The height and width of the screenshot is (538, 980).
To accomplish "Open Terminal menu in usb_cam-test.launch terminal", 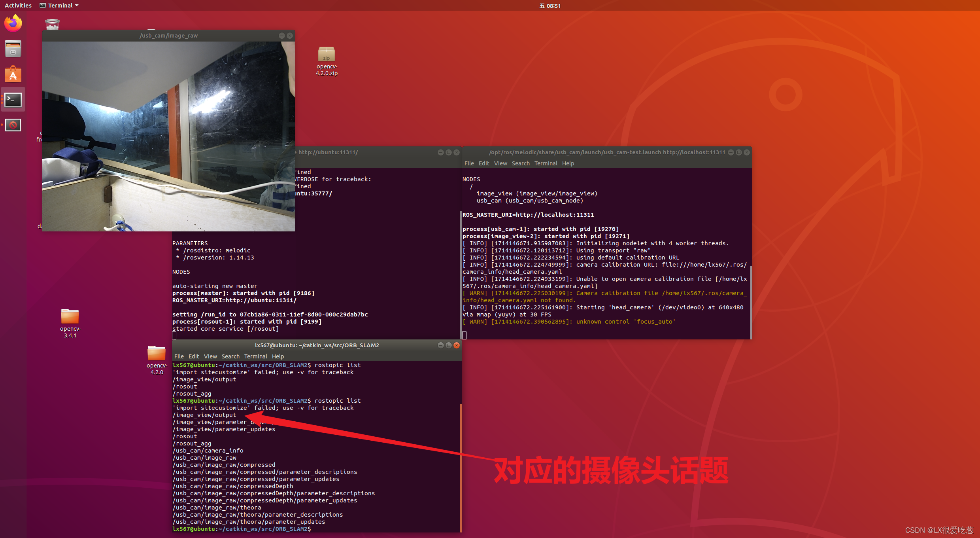I will (546, 163).
